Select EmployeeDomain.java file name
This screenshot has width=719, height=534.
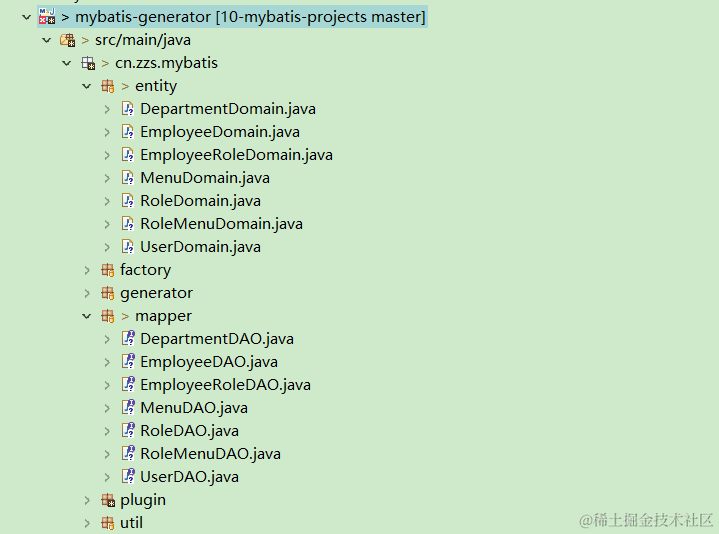click(220, 132)
